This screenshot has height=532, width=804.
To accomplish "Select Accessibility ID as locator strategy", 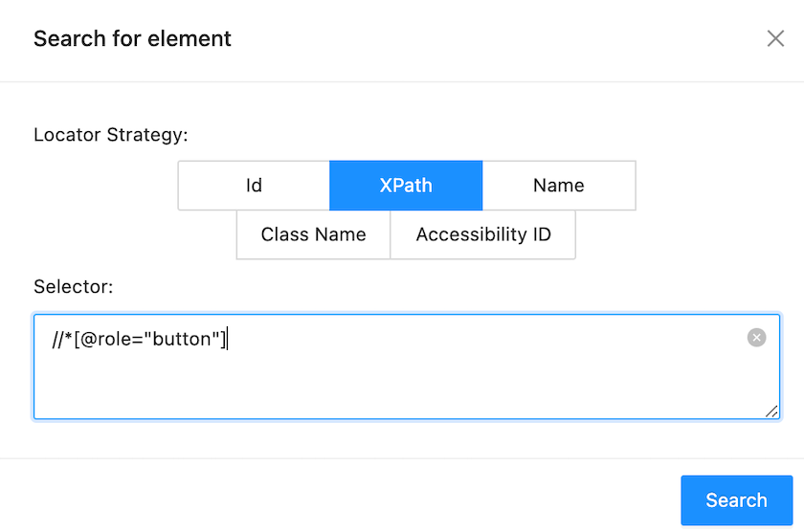I will pyautogui.click(x=483, y=234).
